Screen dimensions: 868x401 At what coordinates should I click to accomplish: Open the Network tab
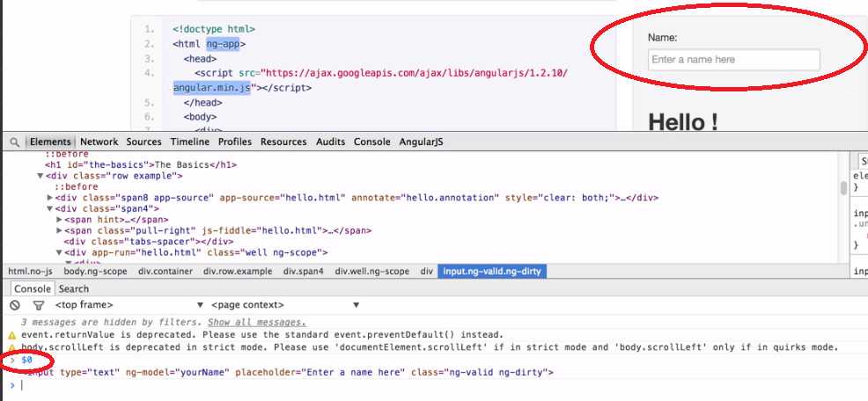pyautogui.click(x=99, y=142)
